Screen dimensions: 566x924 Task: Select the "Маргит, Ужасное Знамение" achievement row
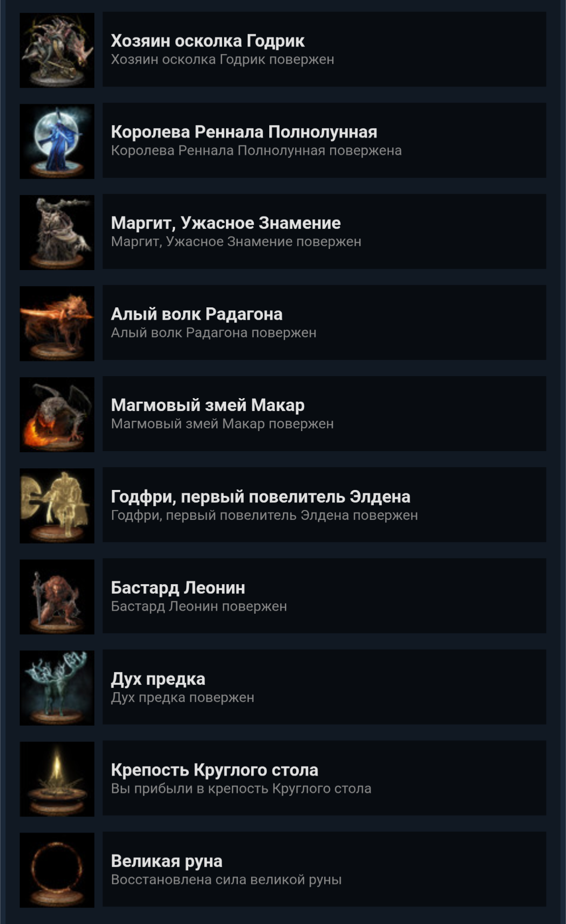(x=324, y=231)
